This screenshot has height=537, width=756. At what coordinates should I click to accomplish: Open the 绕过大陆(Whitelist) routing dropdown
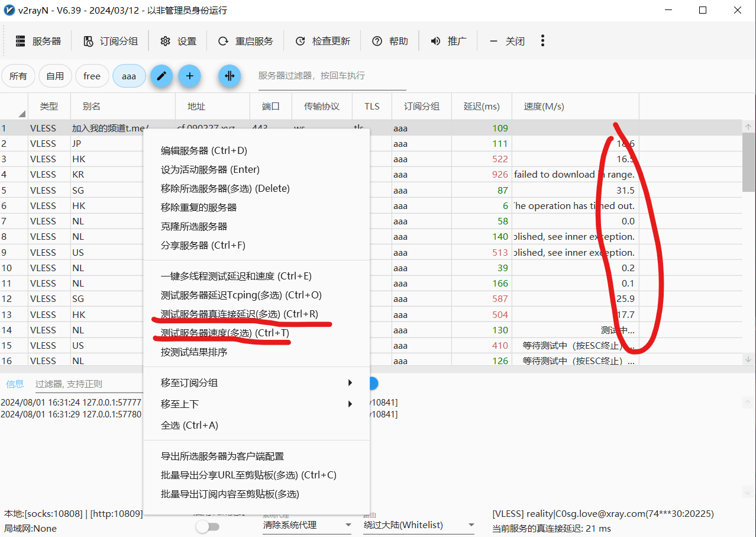[x=419, y=525]
